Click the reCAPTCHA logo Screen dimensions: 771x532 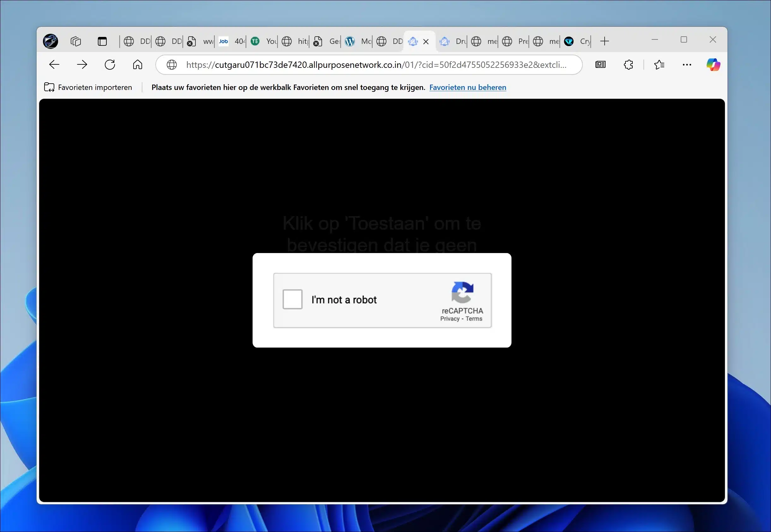462,292
